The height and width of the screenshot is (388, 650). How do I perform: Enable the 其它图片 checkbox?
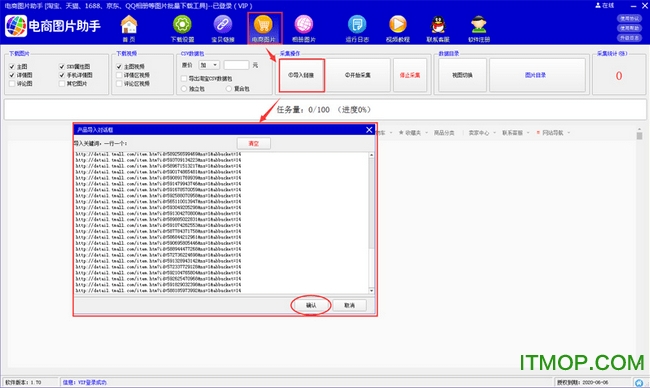[x=62, y=84]
